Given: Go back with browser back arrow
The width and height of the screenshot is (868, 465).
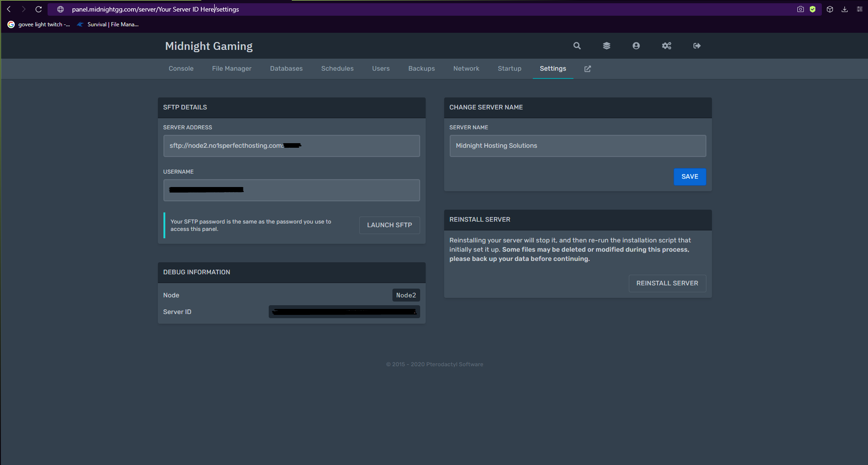Looking at the screenshot, I should 8,9.
